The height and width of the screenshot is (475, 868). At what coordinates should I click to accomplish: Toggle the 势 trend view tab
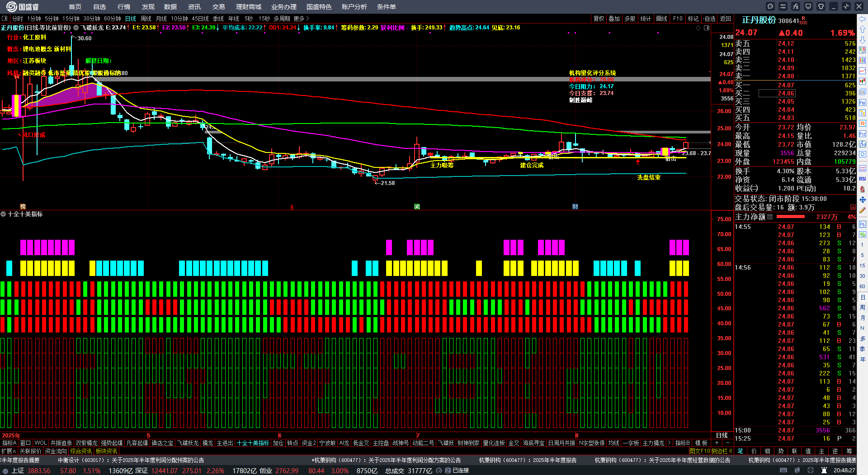coord(781,451)
